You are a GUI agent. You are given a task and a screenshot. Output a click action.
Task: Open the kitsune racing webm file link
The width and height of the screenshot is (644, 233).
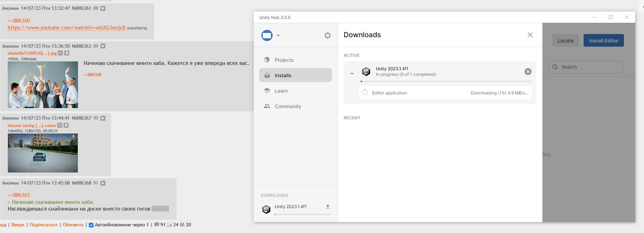click(x=32, y=126)
